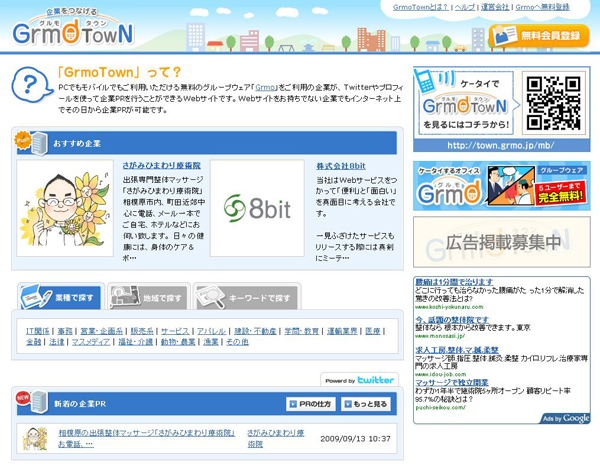Choose the IT関係 category link
The width and height of the screenshot is (600, 465).
click(38, 331)
